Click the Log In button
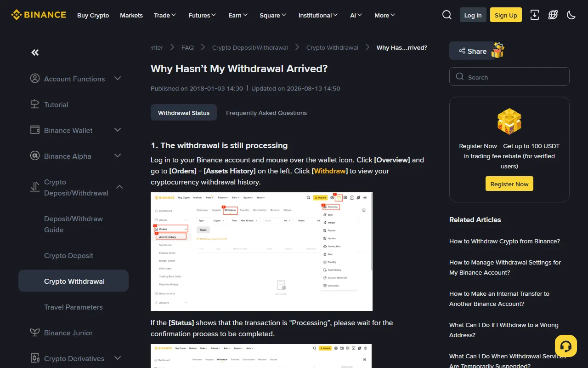The height and width of the screenshot is (368, 588). point(473,15)
